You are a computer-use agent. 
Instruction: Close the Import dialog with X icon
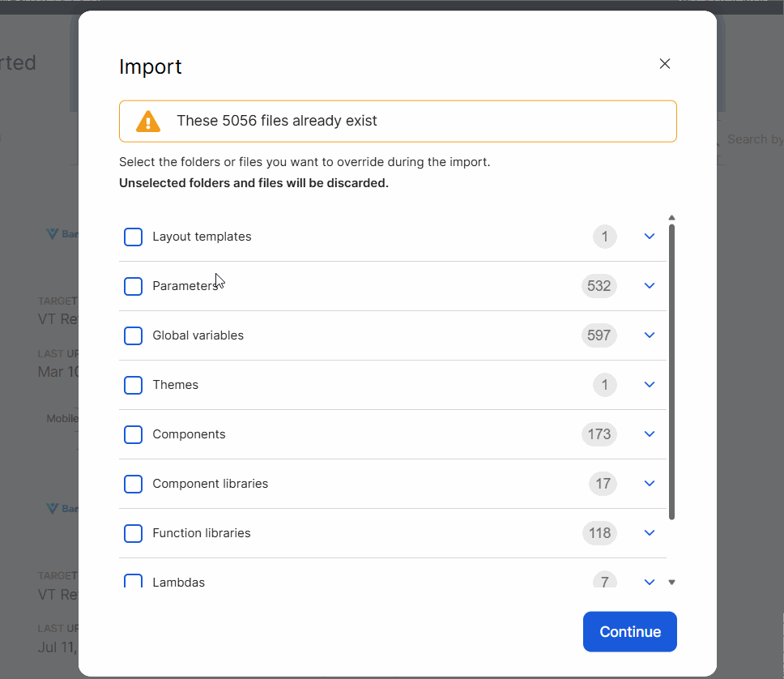pos(665,64)
